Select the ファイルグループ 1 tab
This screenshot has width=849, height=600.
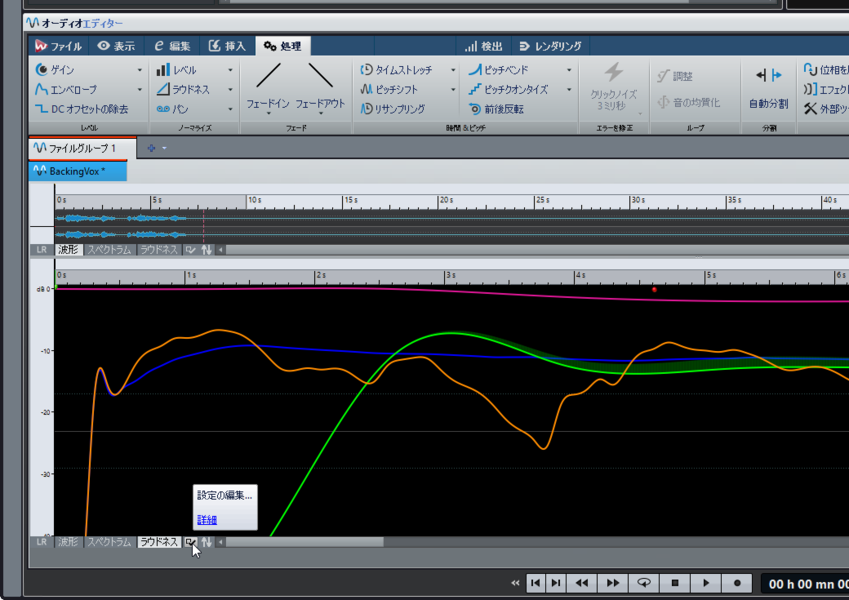click(82, 148)
